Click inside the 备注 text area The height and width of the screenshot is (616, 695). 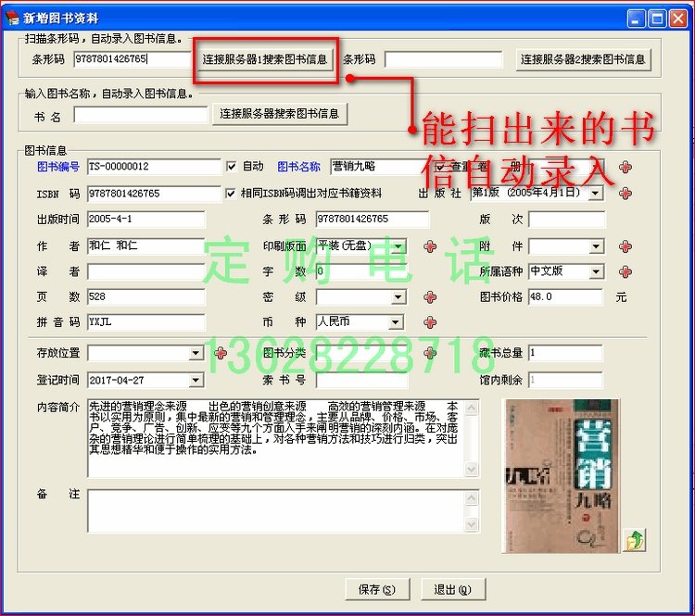point(276,510)
